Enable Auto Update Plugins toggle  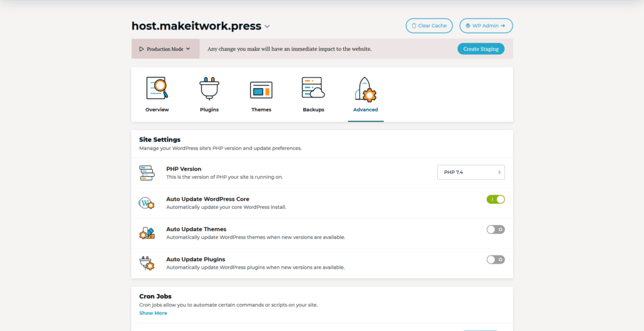pos(496,259)
